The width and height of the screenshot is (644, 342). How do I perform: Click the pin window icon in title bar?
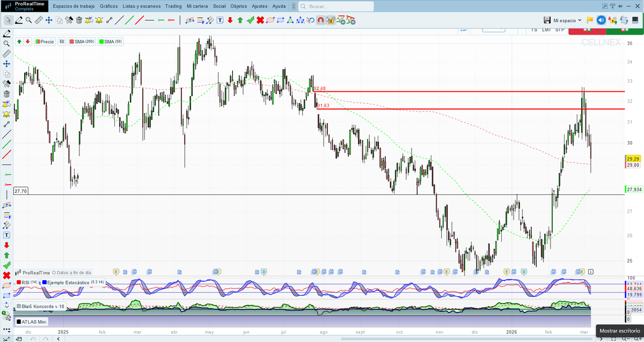pyautogui.click(x=620, y=6)
